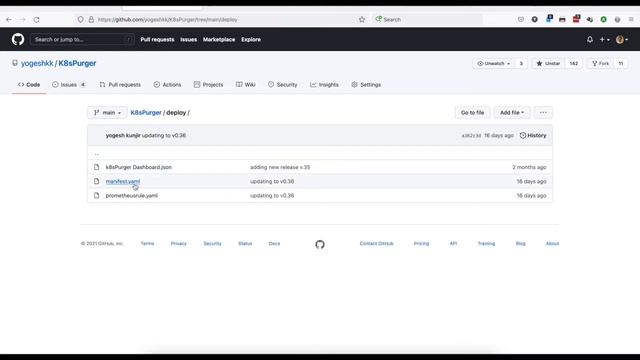Open footer Contact GitHub link
Screen dimensions: 640x360
(x=376, y=244)
